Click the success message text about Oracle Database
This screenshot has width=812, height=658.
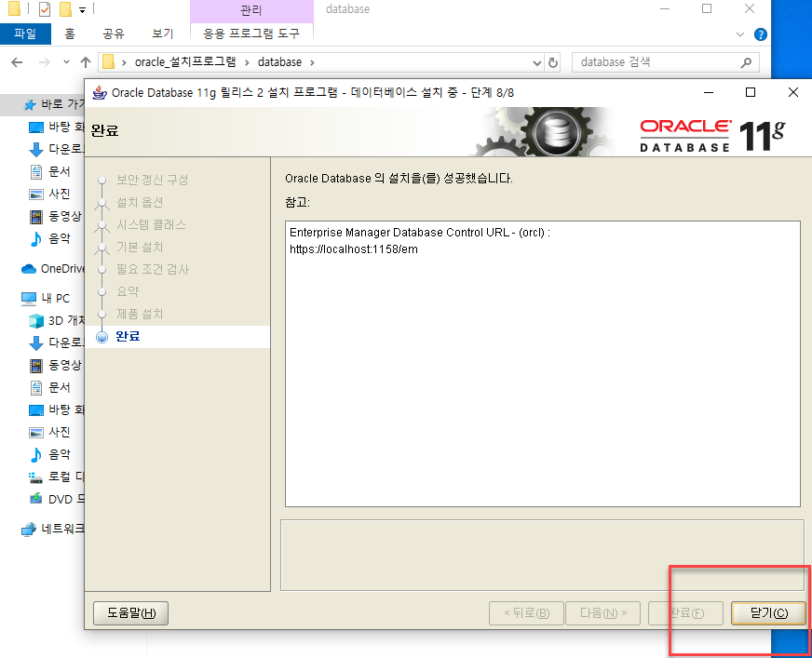pos(399,179)
